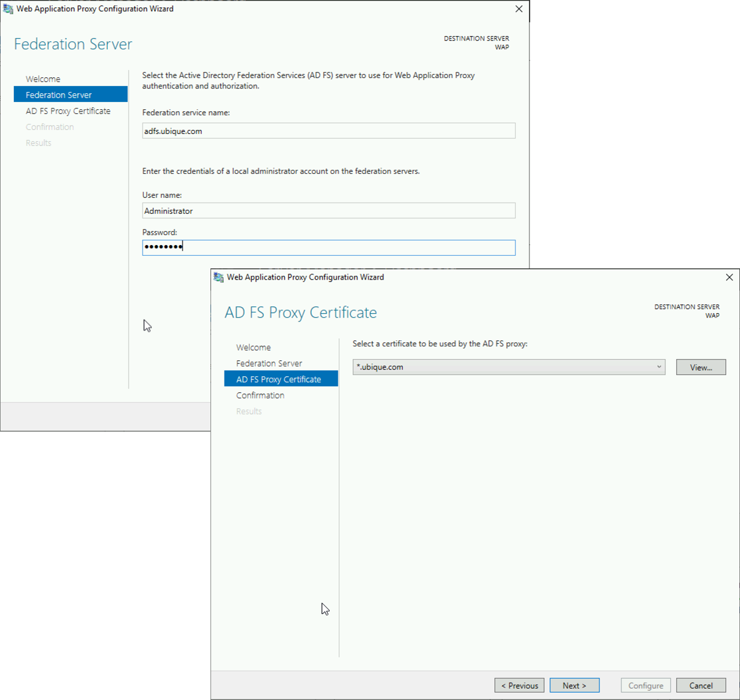The width and height of the screenshot is (740, 700).
Task: Click the Federation Server window title text
Action: [x=95, y=9]
